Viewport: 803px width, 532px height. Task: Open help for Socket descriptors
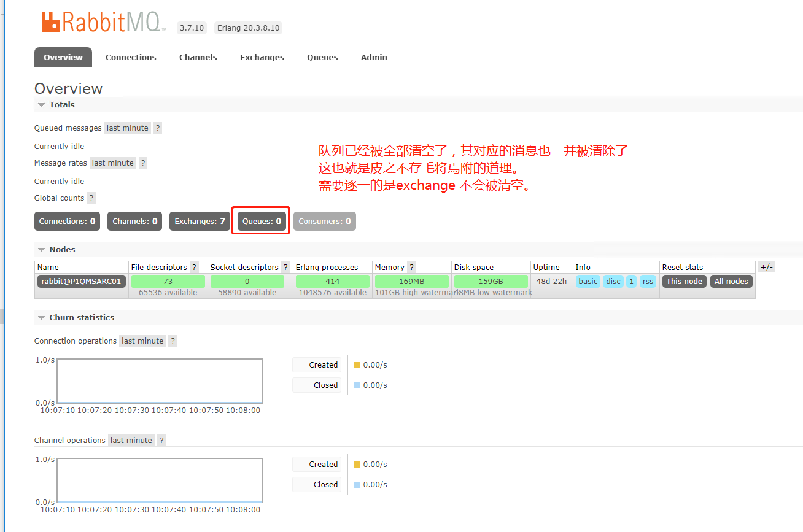pos(285,267)
